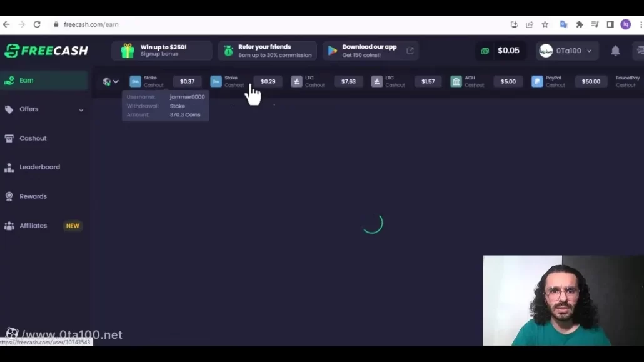Bookmark this page with the star icon
644x362 pixels.
[x=545, y=24]
